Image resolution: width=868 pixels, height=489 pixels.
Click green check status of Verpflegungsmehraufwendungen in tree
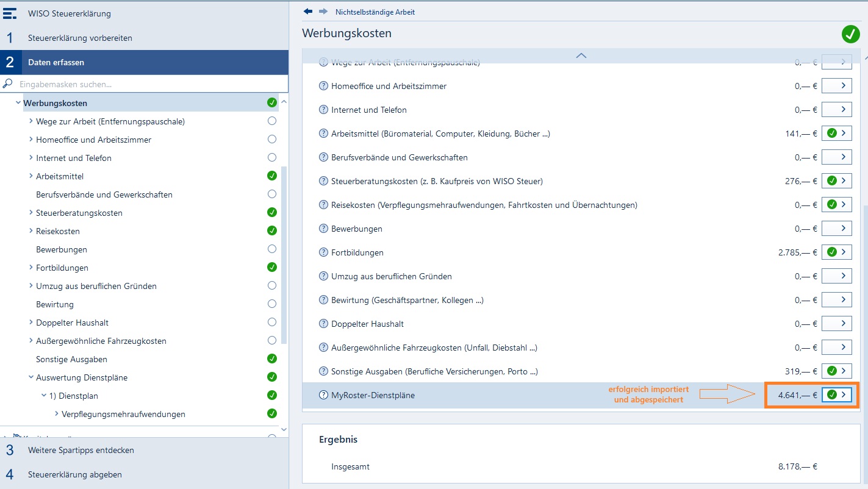(x=272, y=413)
